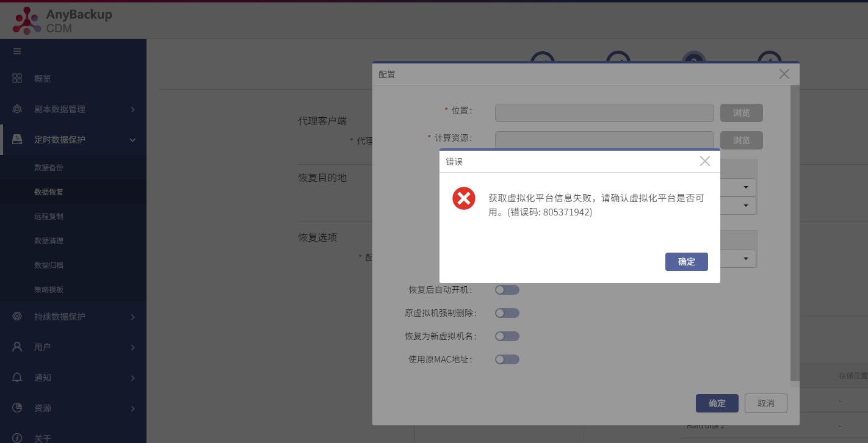Expand 用户 submenu chevron
868x443 pixels.
pyautogui.click(x=132, y=347)
